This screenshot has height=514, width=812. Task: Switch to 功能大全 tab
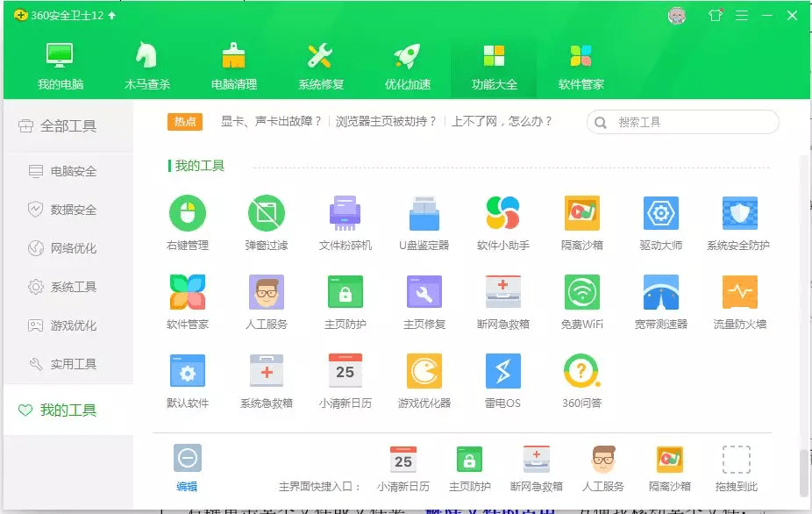click(x=494, y=67)
